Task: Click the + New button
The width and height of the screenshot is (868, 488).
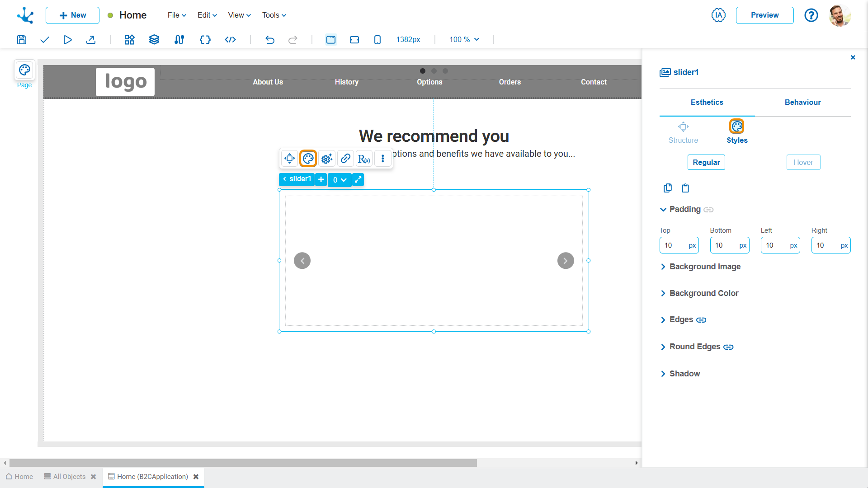Action: [x=72, y=15]
